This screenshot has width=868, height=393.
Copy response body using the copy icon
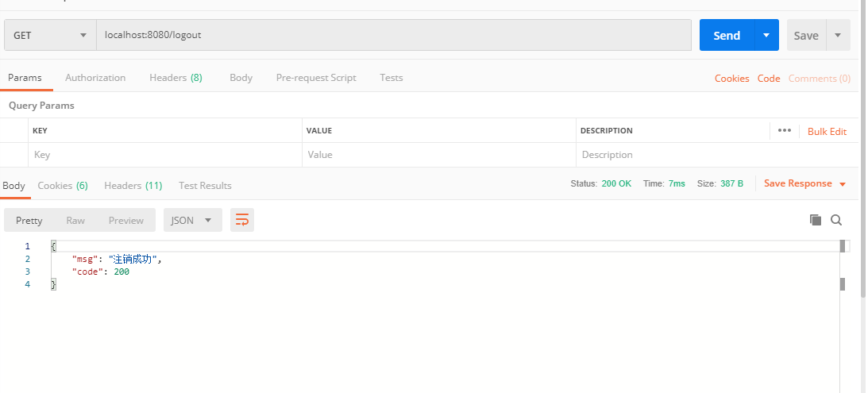[x=816, y=220]
